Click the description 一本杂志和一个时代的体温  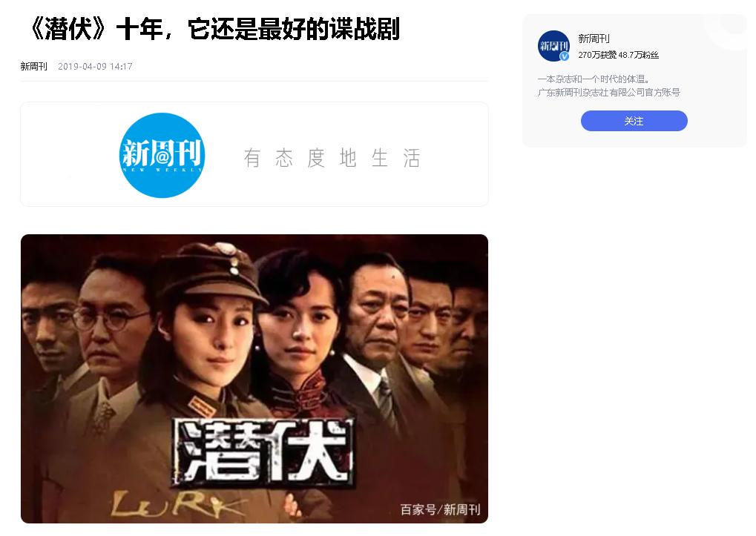(x=594, y=79)
